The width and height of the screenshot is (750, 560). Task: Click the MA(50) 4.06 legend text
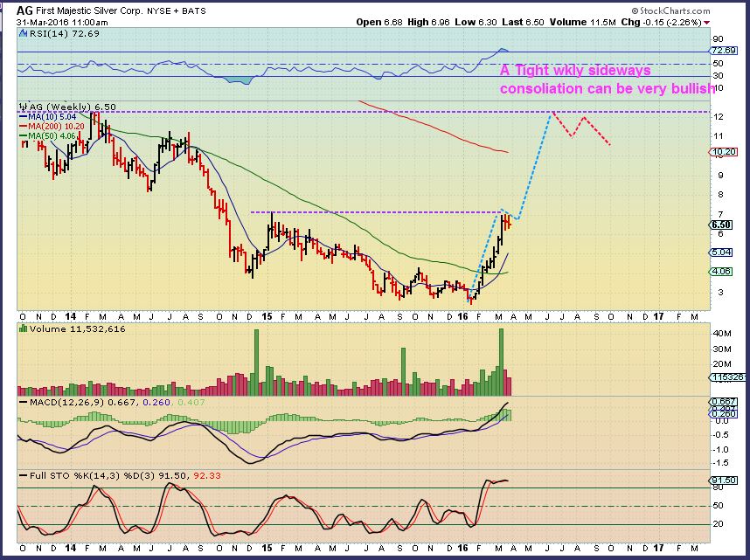(x=52, y=135)
